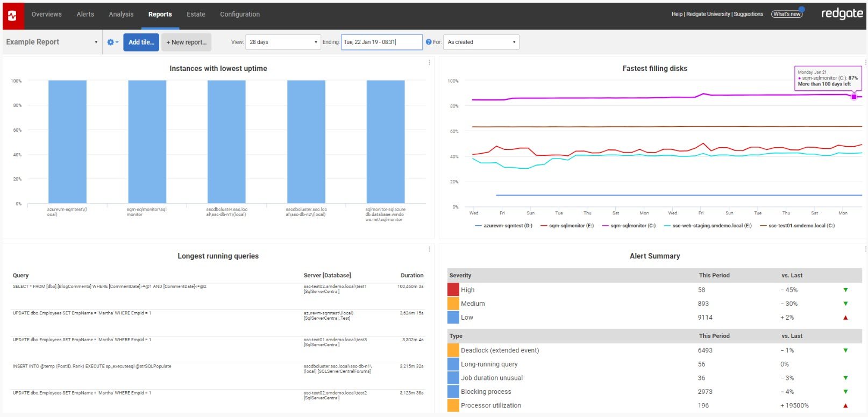This screenshot has height=417, width=868.
Task: Click the green down arrow on Job duration unusual row
Action: (x=845, y=378)
